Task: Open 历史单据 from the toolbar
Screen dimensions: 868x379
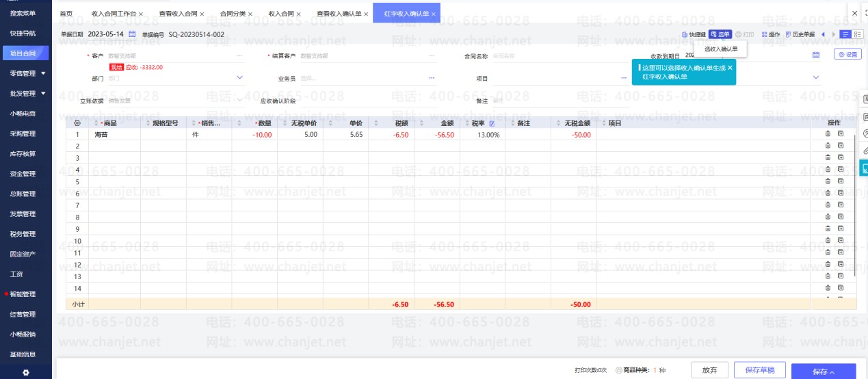Action: pyautogui.click(x=800, y=34)
